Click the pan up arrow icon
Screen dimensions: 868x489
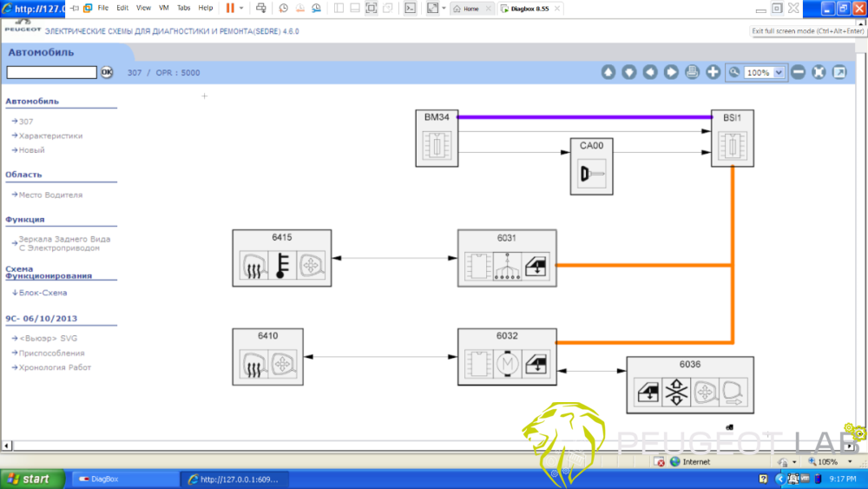[608, 72]
